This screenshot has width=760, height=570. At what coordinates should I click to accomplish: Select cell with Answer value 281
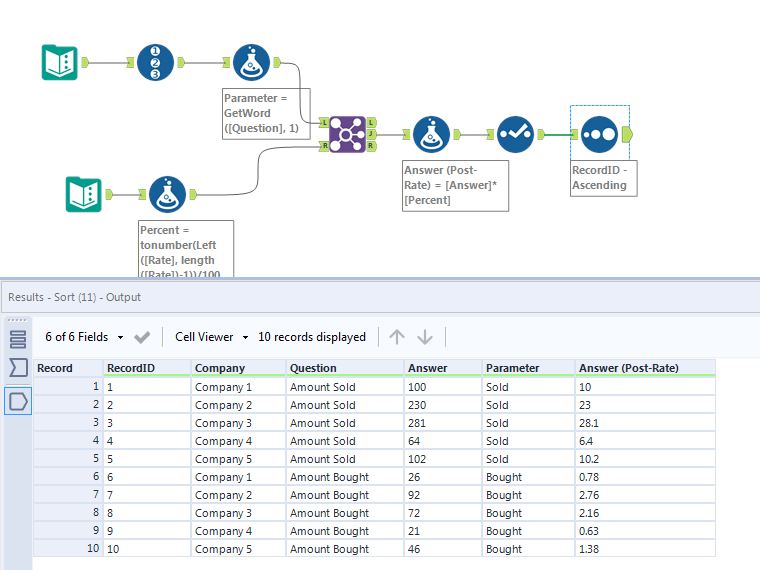pos(443,423)
